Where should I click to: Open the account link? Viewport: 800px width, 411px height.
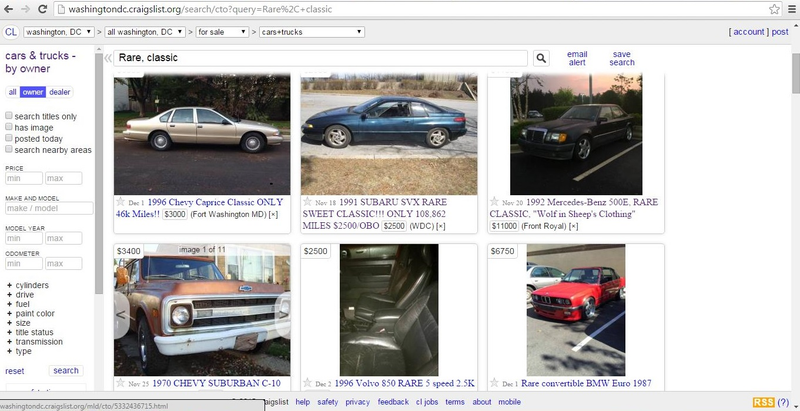(x=748, y=32)
